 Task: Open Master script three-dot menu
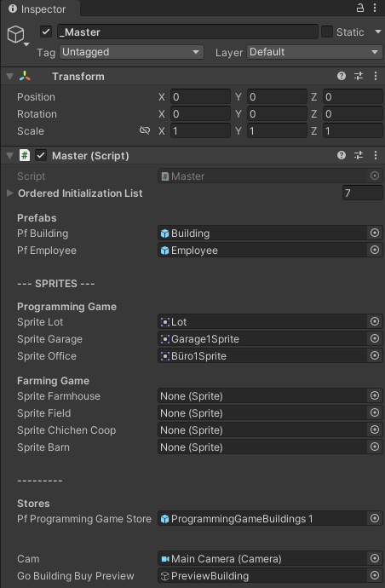click(x=376, y=155)
